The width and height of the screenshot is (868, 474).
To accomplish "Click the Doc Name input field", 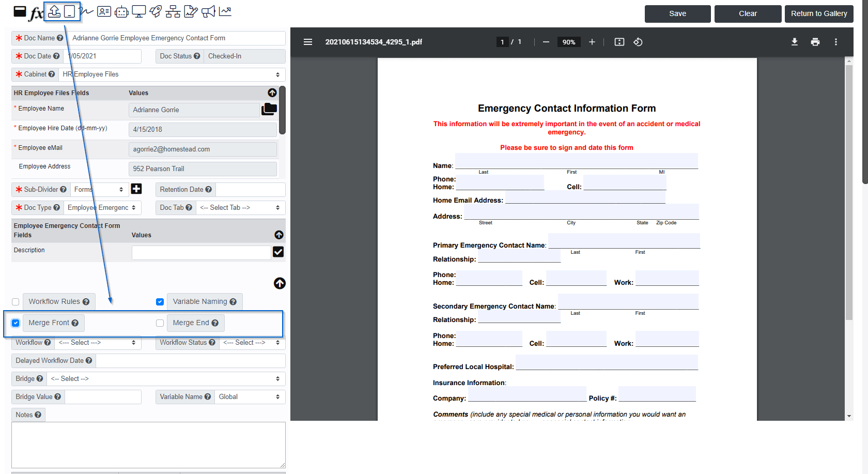I will tap(177, 38).
